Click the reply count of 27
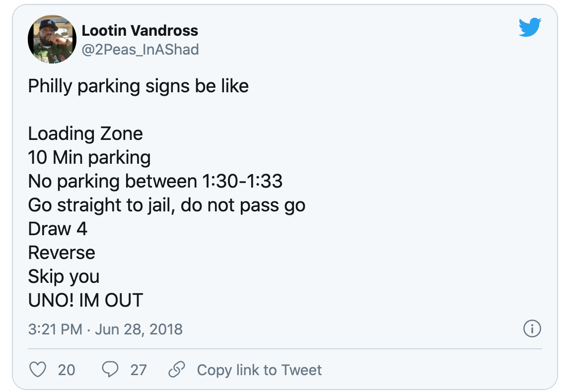 (x=139, y=370)
